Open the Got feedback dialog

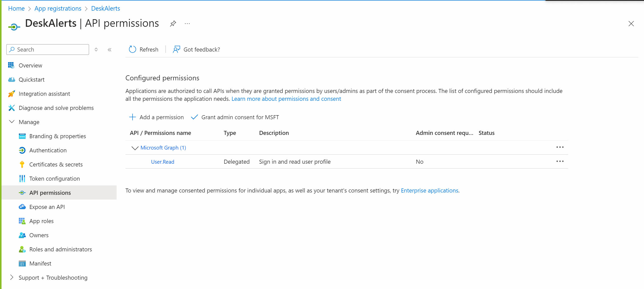coord(197,50)
